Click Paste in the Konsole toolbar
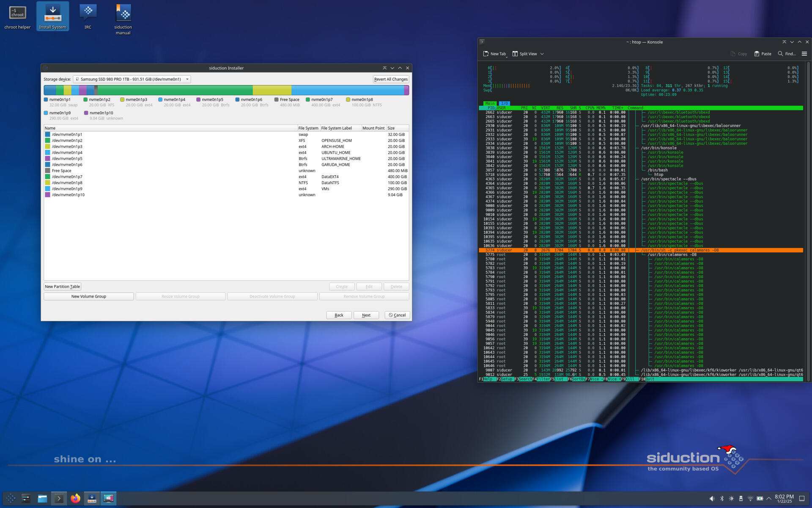Viewport: 812px width, 508px height. coord(763,54)
